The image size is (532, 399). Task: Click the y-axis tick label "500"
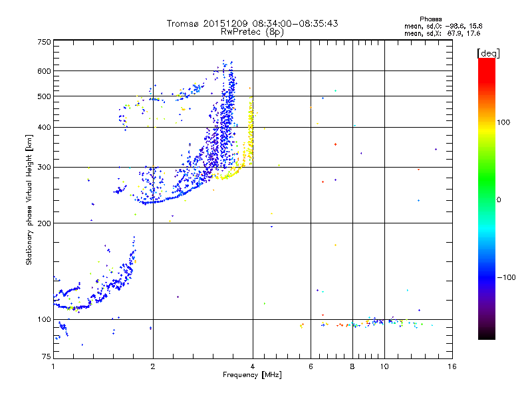[44, 96]
